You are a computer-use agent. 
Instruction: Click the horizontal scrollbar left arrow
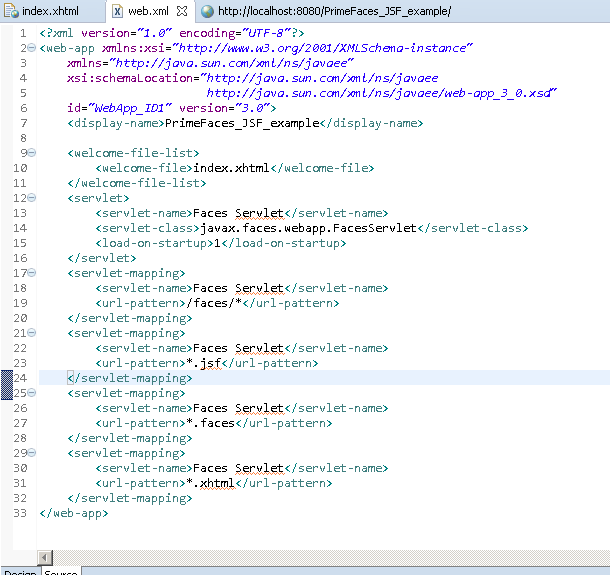pyautogui.click(x=45, y=557)
